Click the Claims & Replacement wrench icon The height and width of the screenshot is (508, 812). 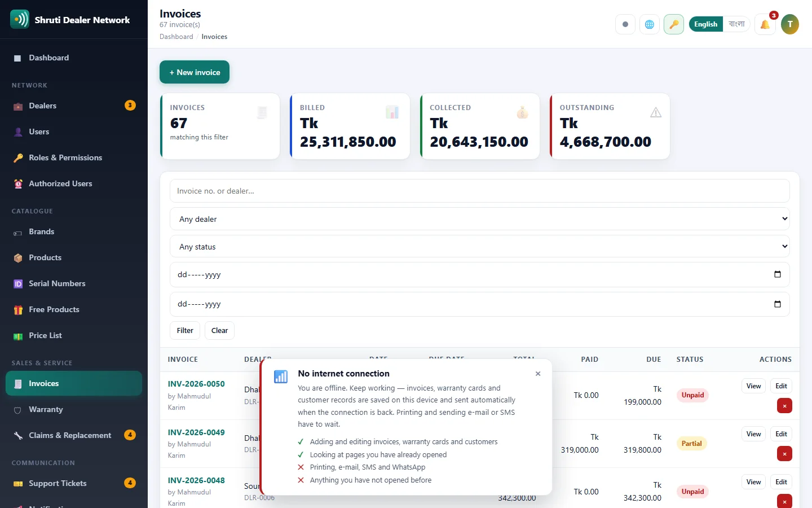[x=18, y=436]
